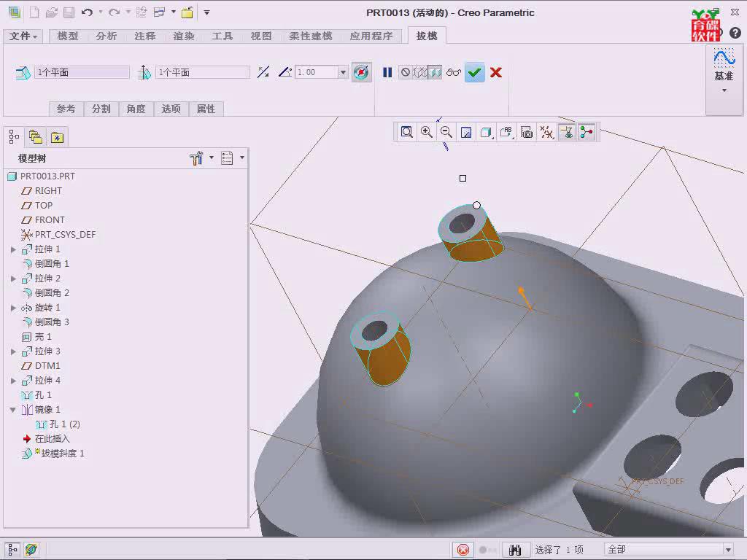The height and width of the screenshot is (560, 747).
Task: Toggle the annotation display icon
Action: (x=566, y=132)
